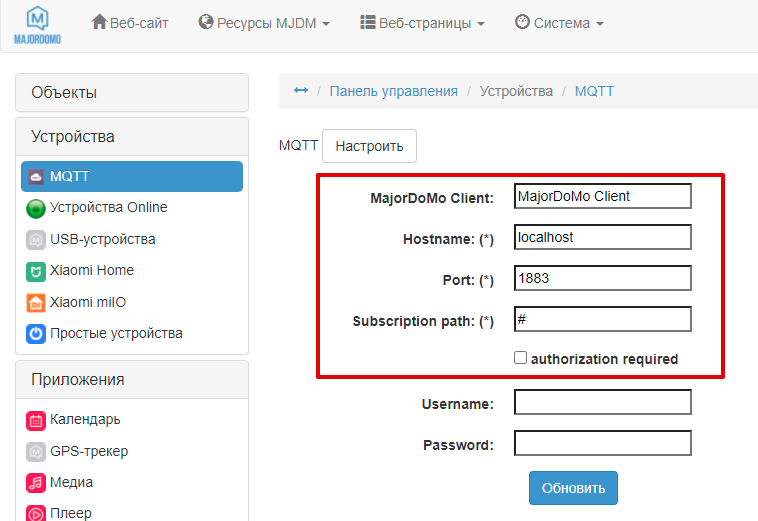The width and height of the screenshot is (758, 521).
Task: Click the green Устройства Online icon
Action: point(36,208)
